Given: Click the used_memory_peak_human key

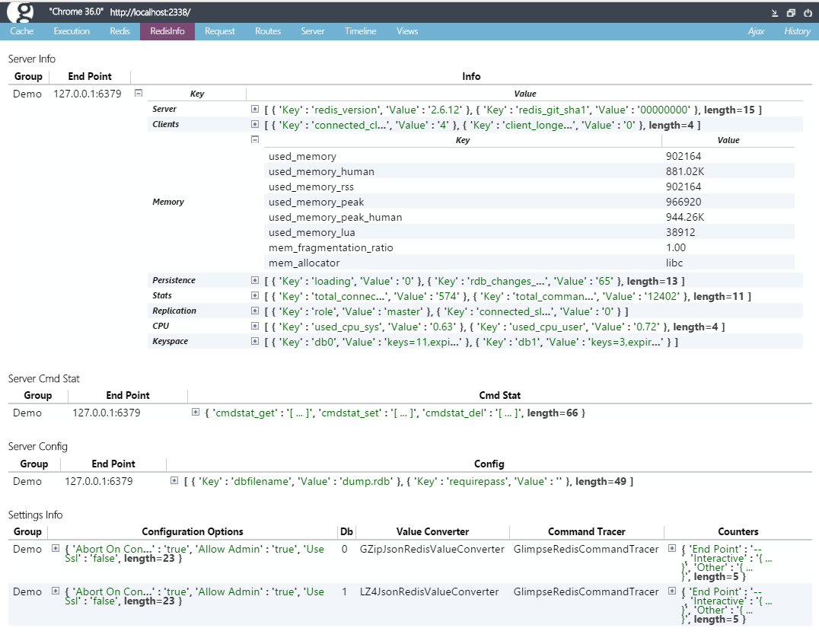Looking at the screenshot, I should point(336,217).
